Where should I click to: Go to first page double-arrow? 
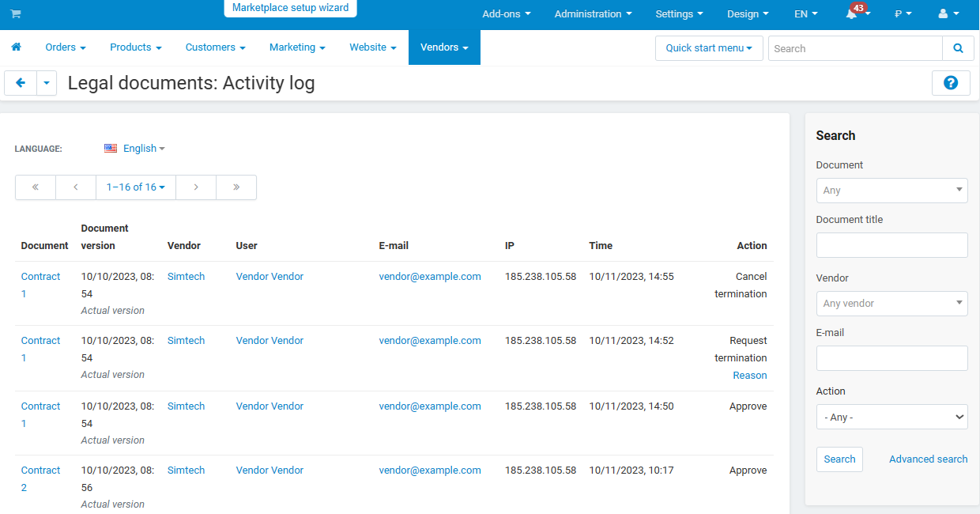36,187
